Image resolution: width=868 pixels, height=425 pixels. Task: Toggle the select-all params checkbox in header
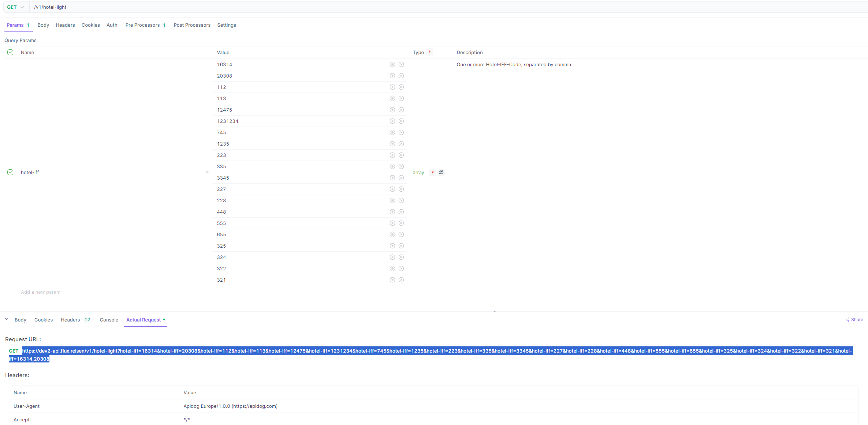pyautogui.click(x=10, y=52)
